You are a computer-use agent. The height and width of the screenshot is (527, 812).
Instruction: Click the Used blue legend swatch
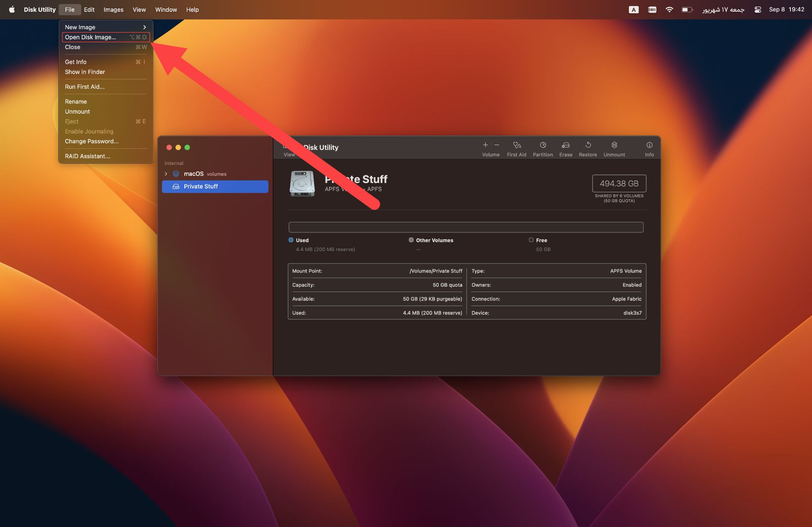(x=291, y=240)
